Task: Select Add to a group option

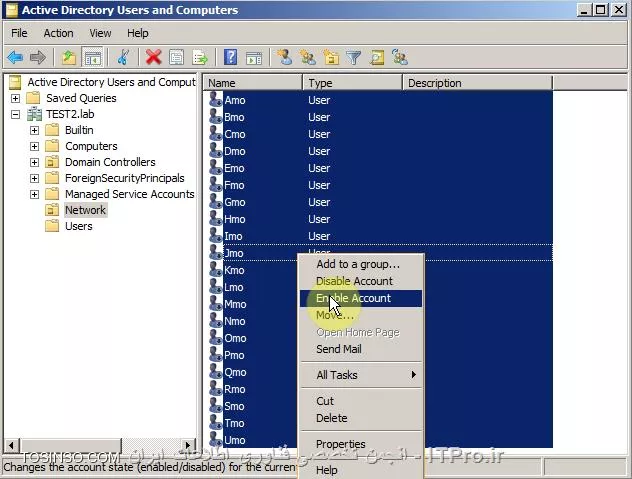Action: tap(361, 264)
